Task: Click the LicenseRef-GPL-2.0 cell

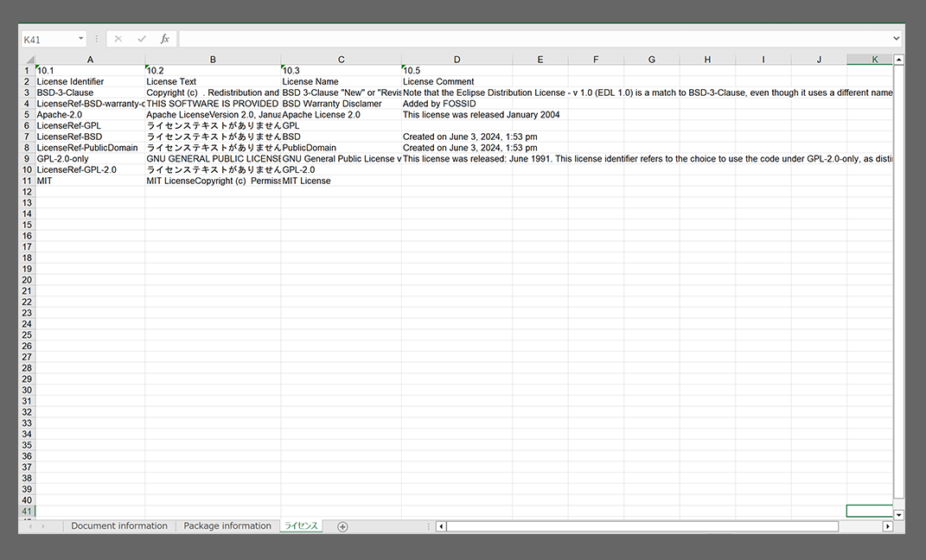Action: coord(90,169)
